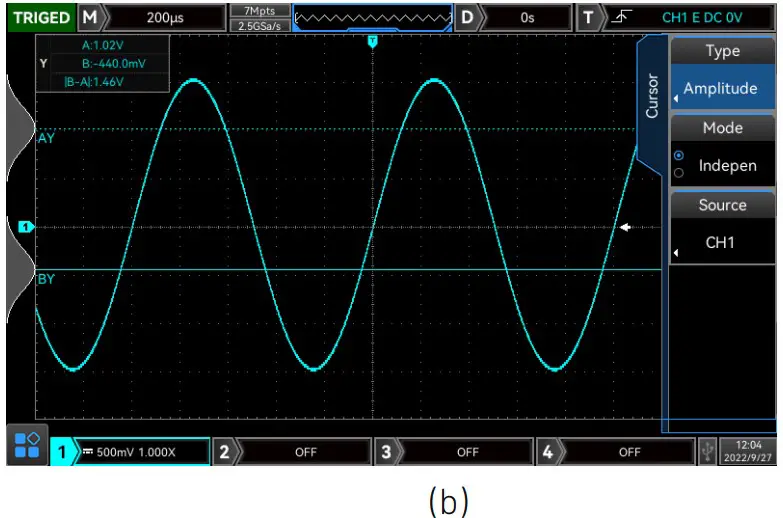Turn on channel 4 OFF field
The width and height of the screenshot is (783, 518).
pyautogui.click(x=629, y=452)
